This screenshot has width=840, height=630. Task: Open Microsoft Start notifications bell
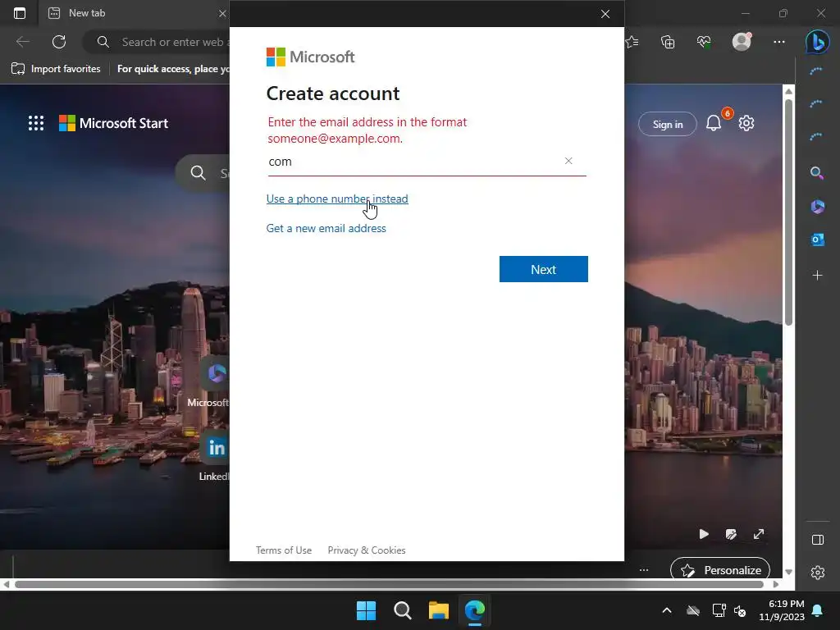714,123
